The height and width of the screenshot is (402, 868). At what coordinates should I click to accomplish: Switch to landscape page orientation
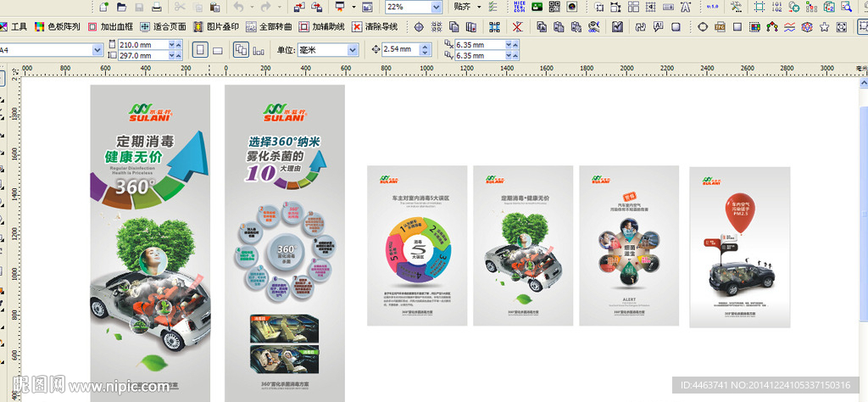218,50
